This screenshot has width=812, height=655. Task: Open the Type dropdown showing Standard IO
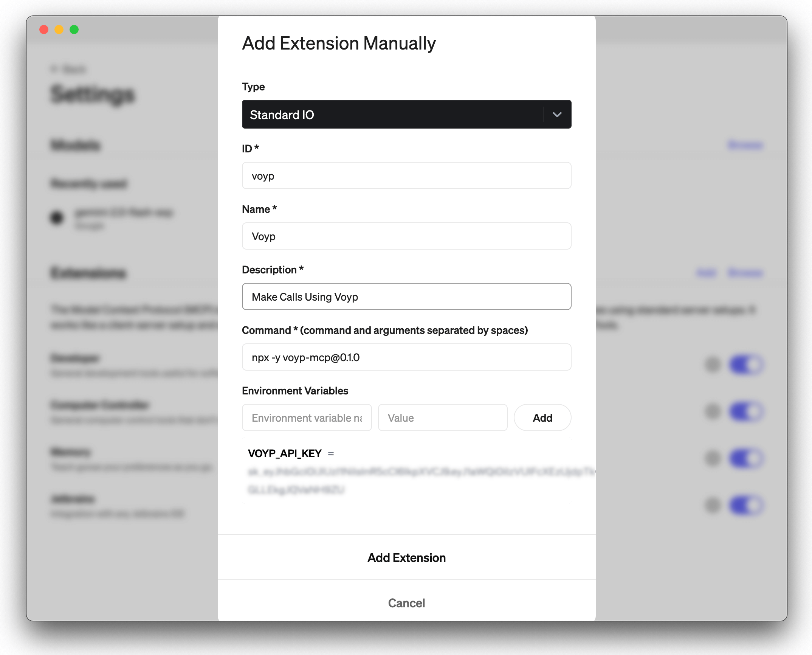(406, 115)
